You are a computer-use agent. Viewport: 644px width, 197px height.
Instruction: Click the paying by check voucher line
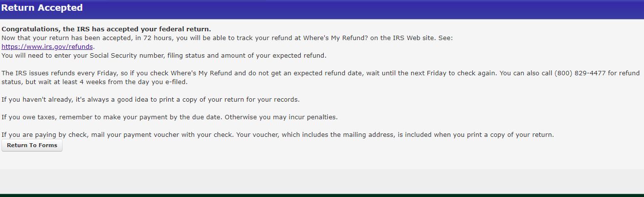pos(277,135)
